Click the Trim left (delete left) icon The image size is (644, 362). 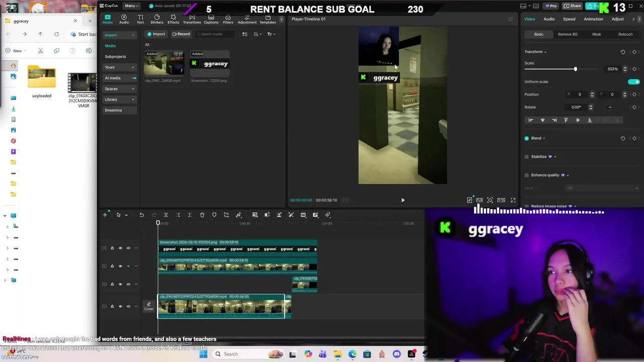pos(178,215)
